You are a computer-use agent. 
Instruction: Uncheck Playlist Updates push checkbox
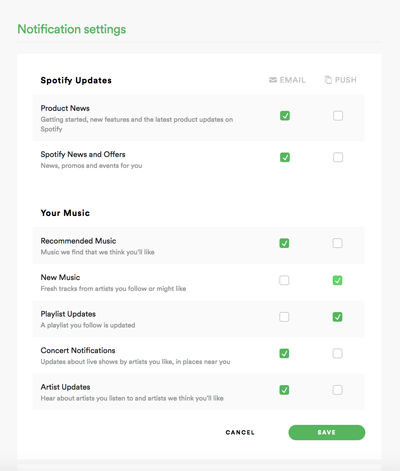(337, 317)
